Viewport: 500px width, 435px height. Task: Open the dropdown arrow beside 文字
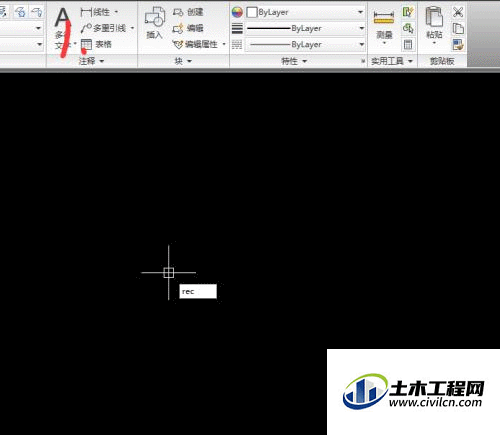point(75,44)
